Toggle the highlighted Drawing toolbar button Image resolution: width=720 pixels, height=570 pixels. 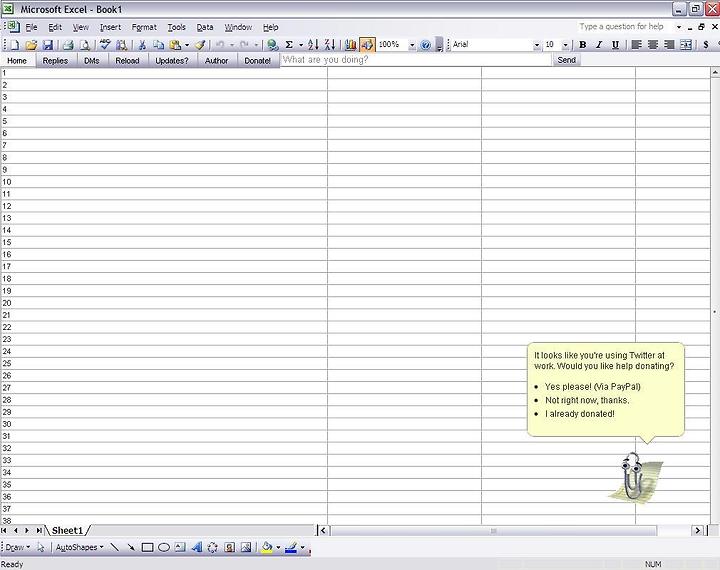[367, 45]
